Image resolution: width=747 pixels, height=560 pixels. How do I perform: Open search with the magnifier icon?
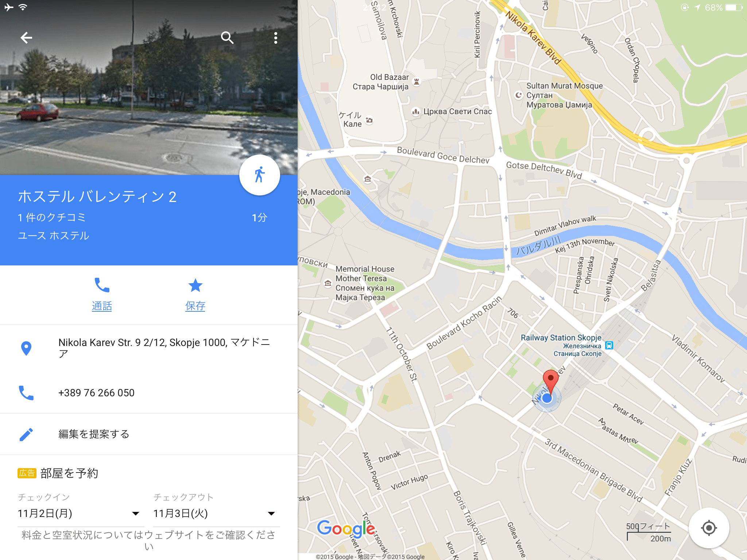(x=227, y=38)
